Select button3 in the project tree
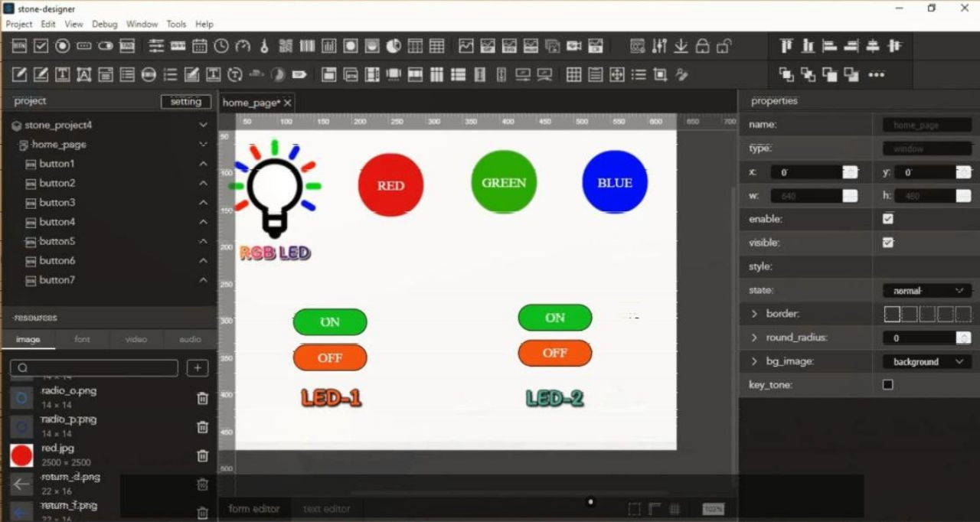 click(57, 203)
